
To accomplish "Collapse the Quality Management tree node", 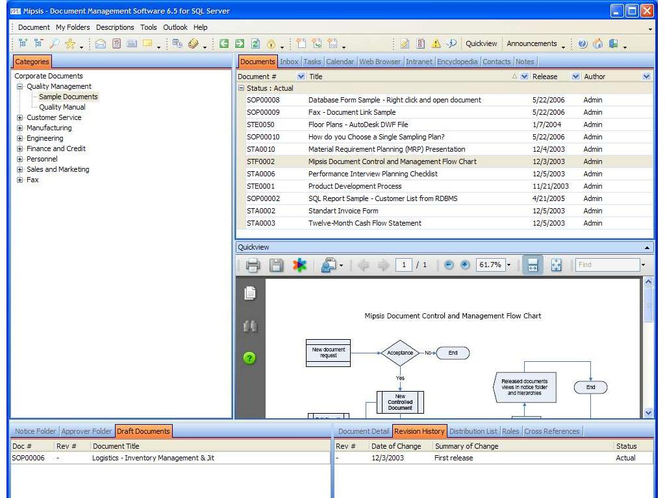I will (x=20, y=87).
